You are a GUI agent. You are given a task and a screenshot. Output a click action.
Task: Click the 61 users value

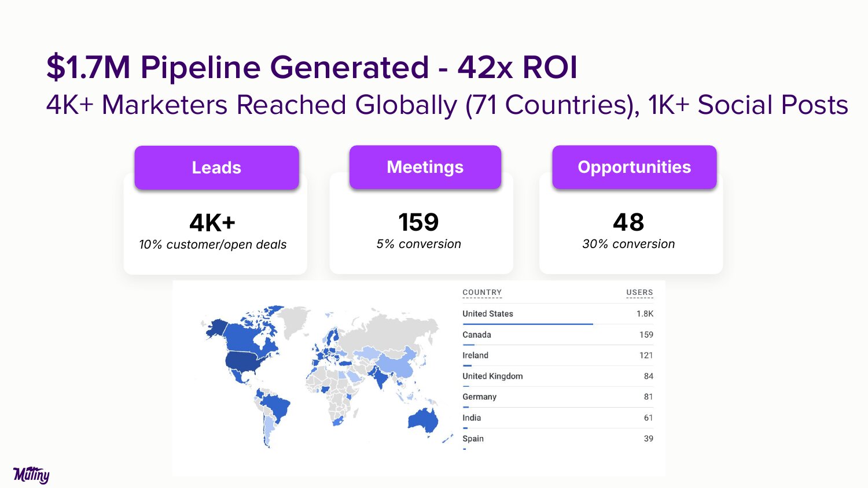649,418
